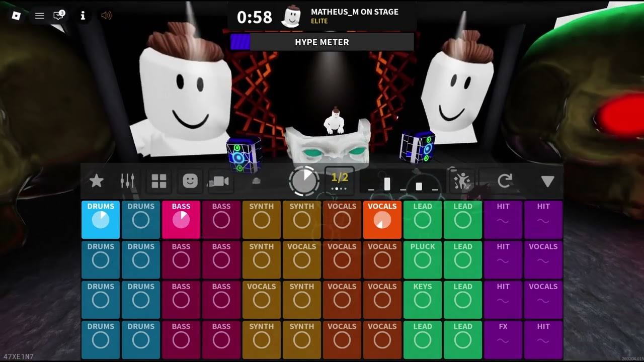Trigger the purple VOCALS pad in the second pad row

point(543,260)
